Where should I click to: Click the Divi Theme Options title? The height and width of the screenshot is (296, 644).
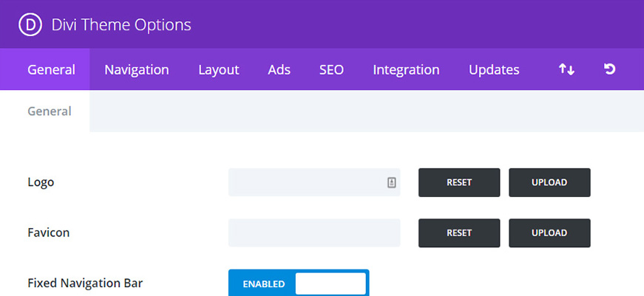click(x=121, y=25)
